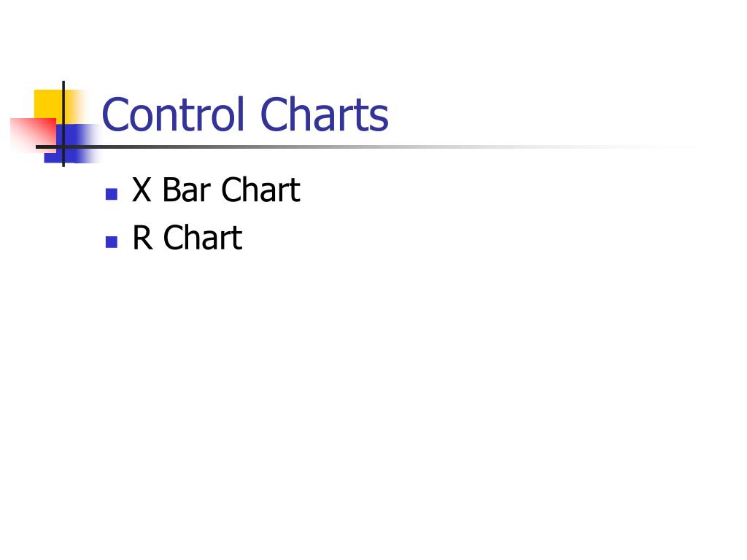Screen dimensions: 747x560
Task: Select the R Chart bullet text
Action: click(x=187, y=237)
